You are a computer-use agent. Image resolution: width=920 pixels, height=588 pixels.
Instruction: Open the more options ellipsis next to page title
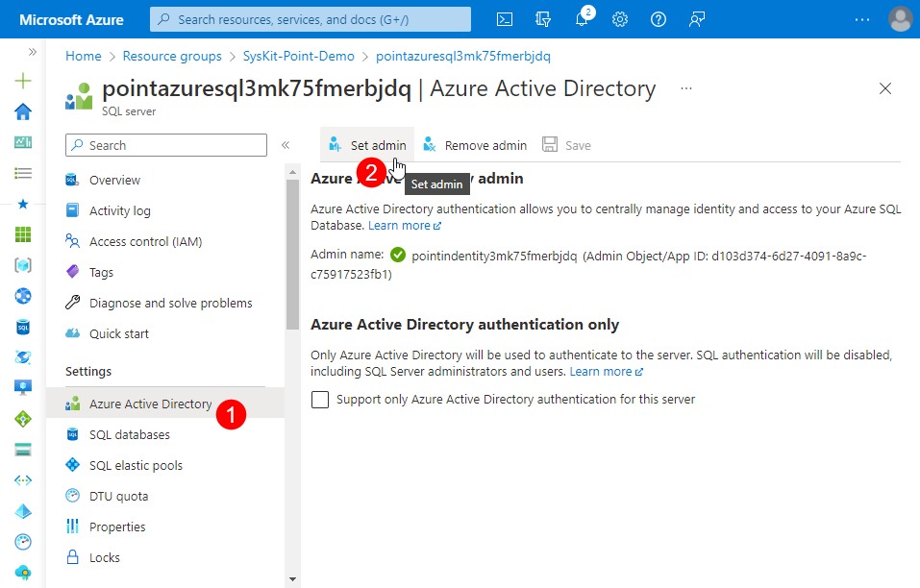coord(685,87)
